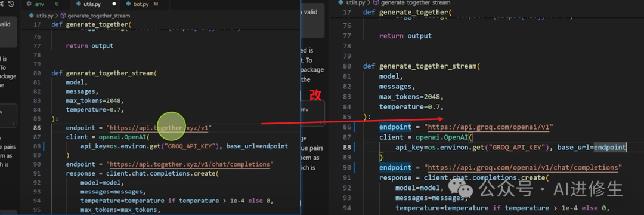Click the cube symbol icon in left breadcrumb

click(x=63, y=16)
